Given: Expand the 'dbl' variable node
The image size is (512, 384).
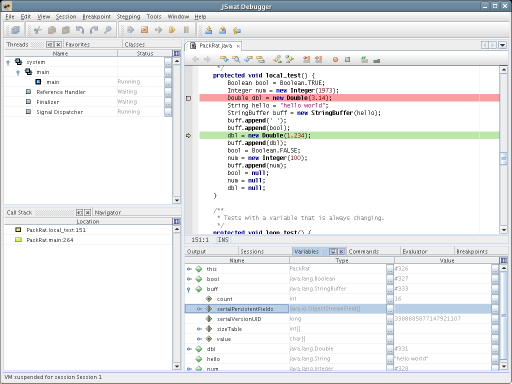Looking at the screenshot, I should 189,349.
